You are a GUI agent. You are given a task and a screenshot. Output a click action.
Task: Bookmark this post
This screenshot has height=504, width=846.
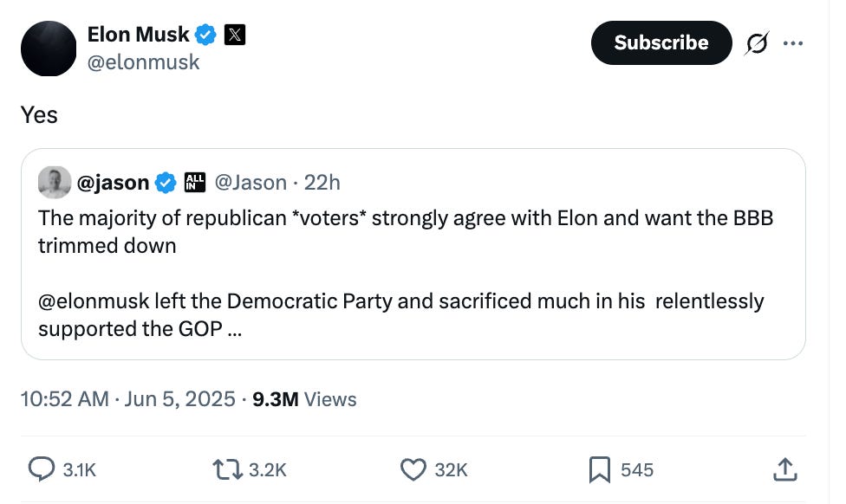[599, 469]
